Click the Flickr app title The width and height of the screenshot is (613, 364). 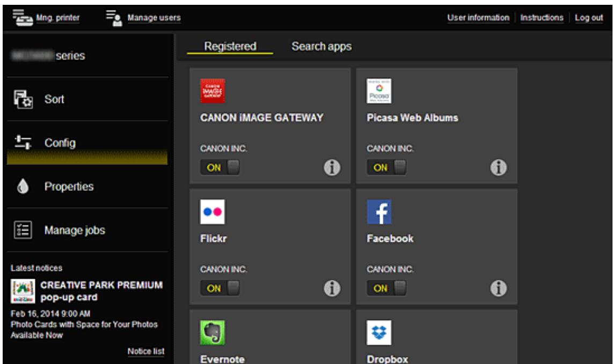tap(214, 238)
